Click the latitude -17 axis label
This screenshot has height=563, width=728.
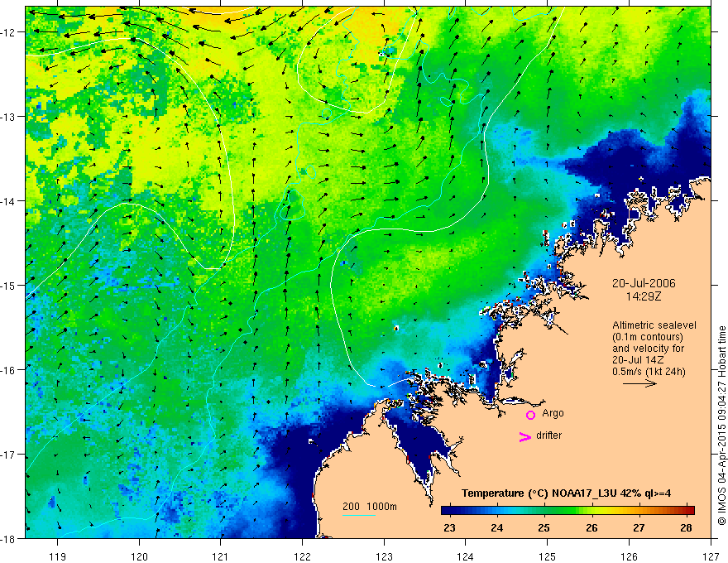tap(8, 455)
